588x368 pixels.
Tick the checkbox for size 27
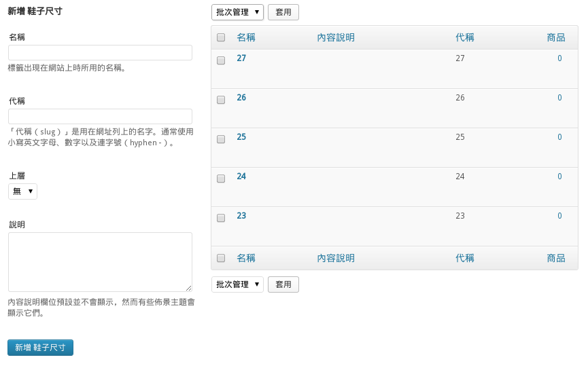[221, 60]
